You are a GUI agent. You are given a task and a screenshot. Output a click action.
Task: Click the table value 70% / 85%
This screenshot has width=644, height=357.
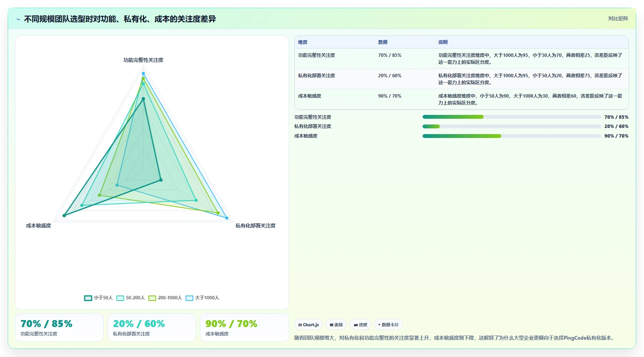click(390, 55)
